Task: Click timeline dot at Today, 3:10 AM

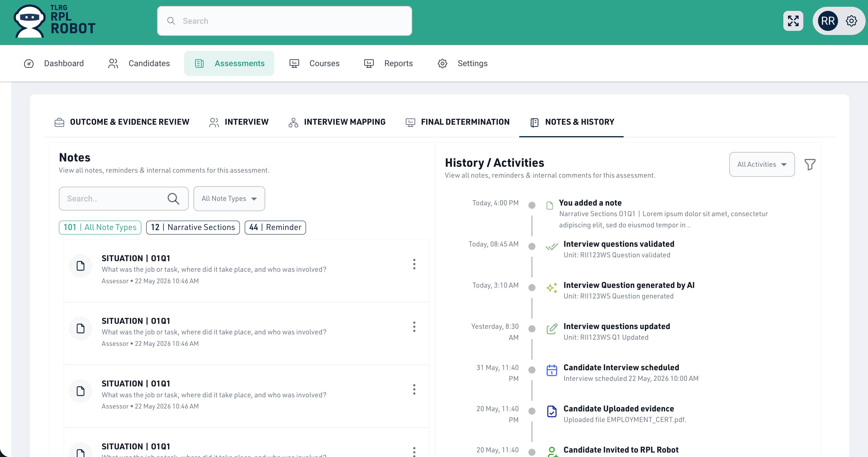Action: (x=532, y=288)
